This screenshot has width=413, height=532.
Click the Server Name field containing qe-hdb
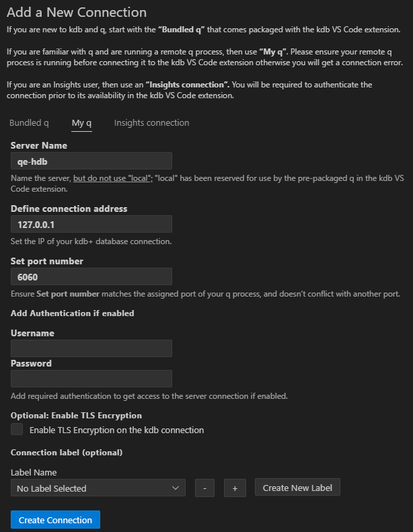point(91,161)
